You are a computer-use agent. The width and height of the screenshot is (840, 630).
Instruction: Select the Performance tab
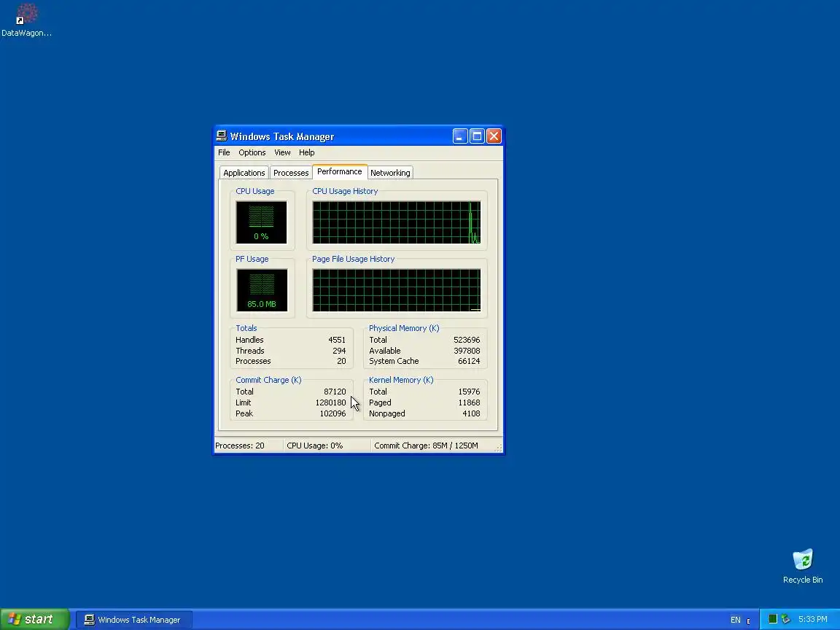[340, 171]
